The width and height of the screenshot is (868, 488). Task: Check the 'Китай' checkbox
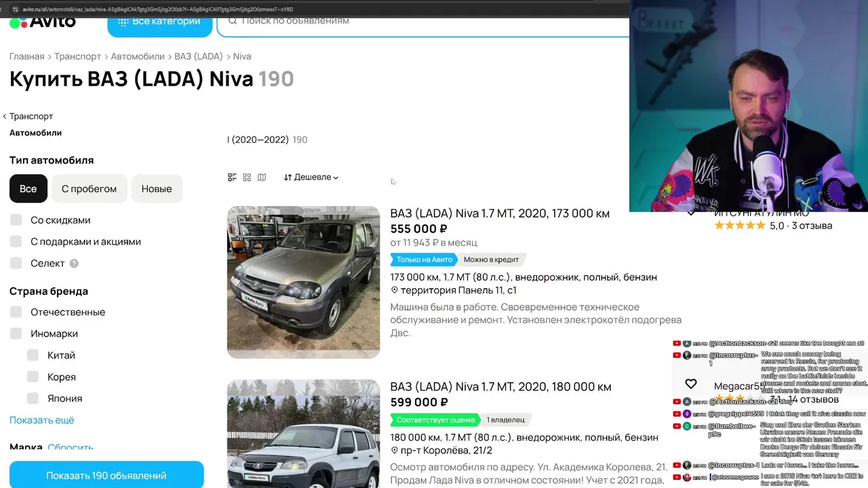(33, 356)
